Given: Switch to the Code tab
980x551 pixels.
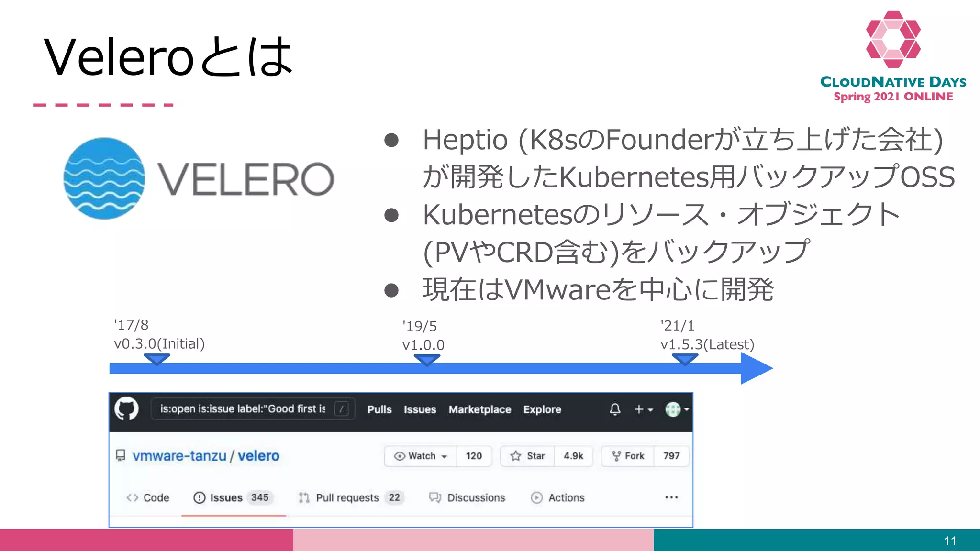Looking at the screenshot, I should [147, 497].
